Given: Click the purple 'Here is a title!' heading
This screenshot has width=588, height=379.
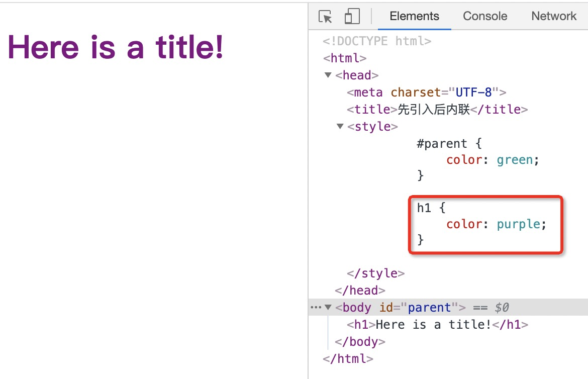Looking at the screenshot, I should click(116, 47).
